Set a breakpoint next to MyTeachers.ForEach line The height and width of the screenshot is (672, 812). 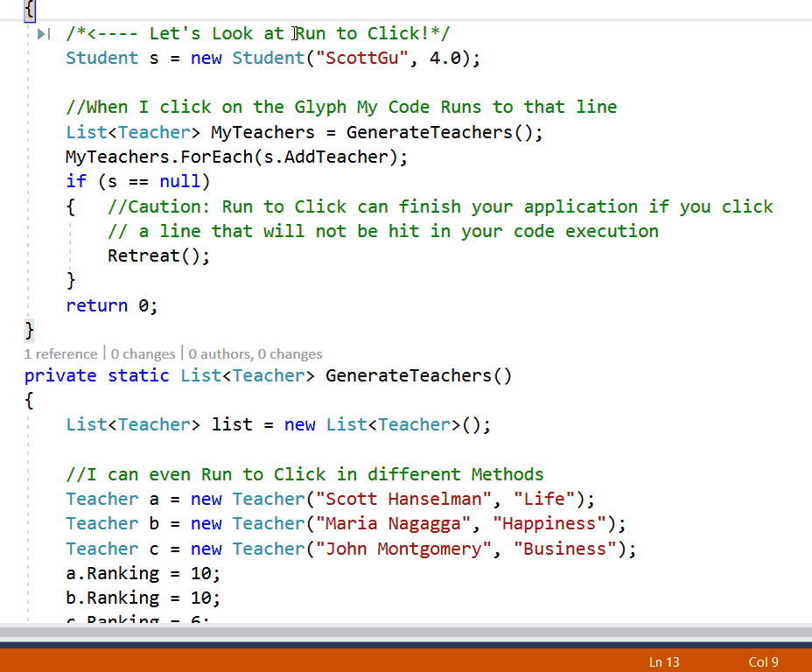pyautogui.click(x=9, y=157)
